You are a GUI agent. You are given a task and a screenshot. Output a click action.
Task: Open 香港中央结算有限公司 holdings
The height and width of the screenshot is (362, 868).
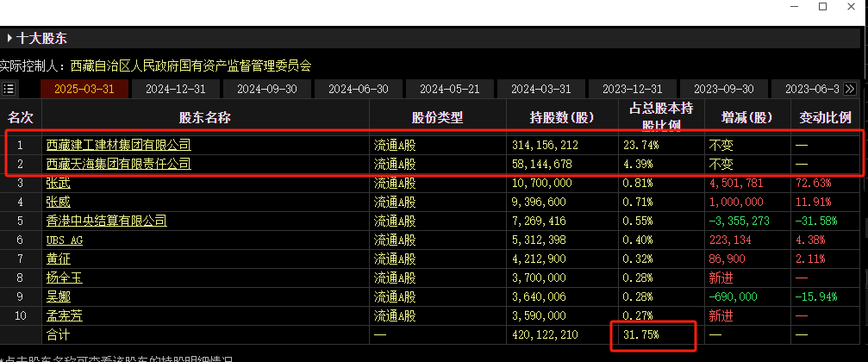coord(106,221)
